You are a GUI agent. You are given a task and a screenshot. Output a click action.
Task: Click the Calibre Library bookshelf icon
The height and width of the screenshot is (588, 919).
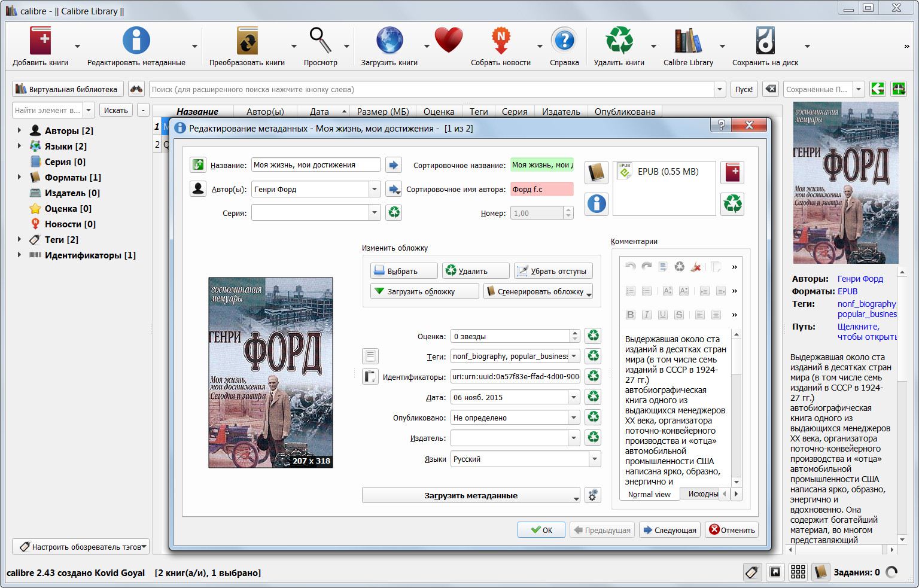[x=688, y=41]
